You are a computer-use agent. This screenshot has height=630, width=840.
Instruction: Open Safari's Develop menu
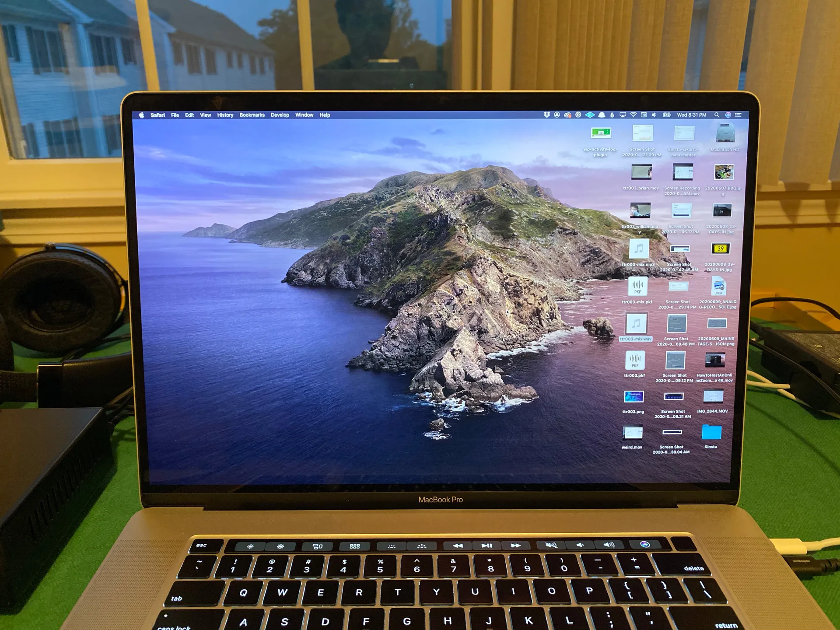280,115
